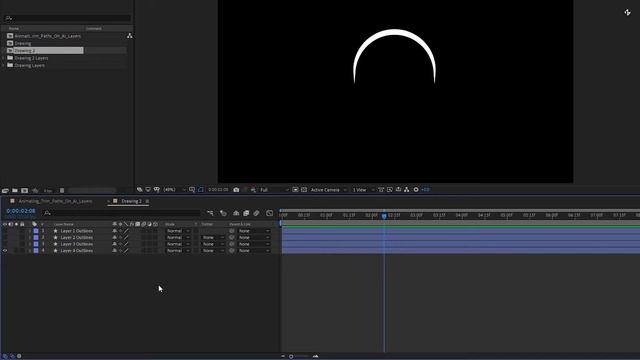Toggle frame blending enable icon in timeline
The image size is (640, 360).
(x=246, y=213)
